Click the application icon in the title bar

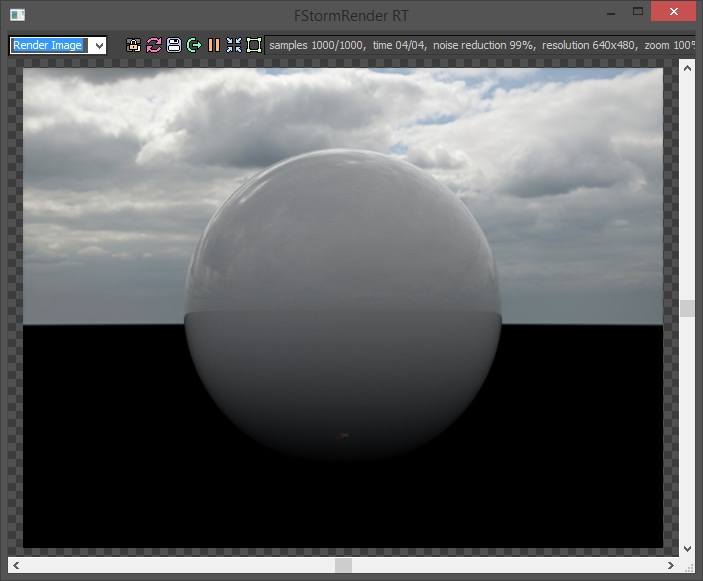tap(17, 15)
